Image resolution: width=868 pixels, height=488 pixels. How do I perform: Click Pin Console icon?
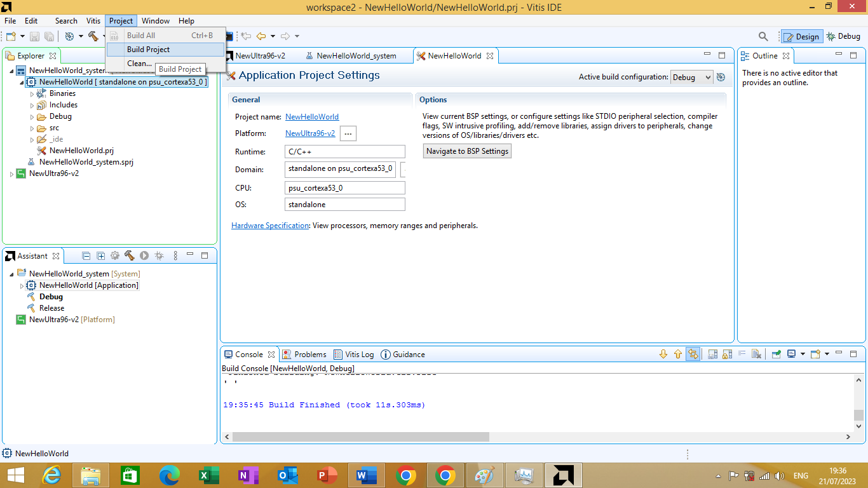pos(776,354)
